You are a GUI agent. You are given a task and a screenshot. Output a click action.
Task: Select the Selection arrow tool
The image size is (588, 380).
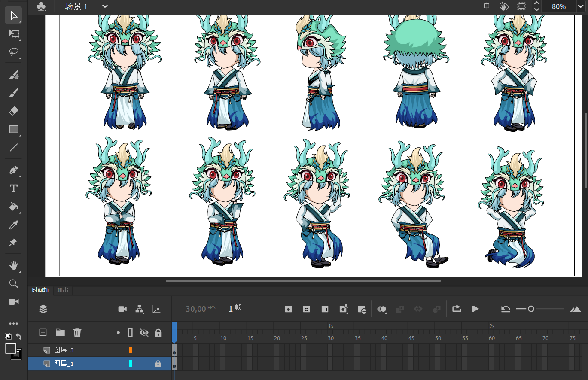pyautogui.click(x=14, y=15)
